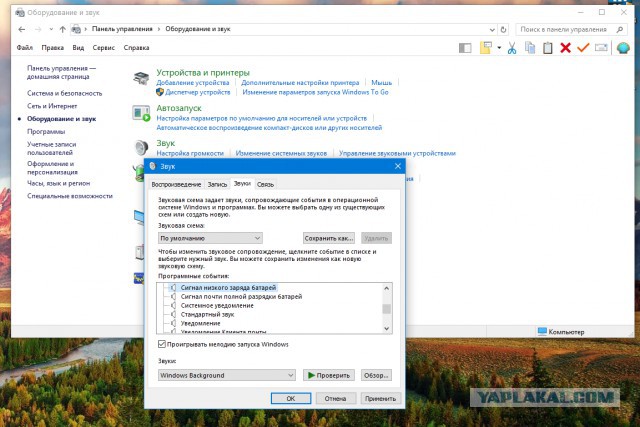Open the Программы category link

click(x=46, y=131)
